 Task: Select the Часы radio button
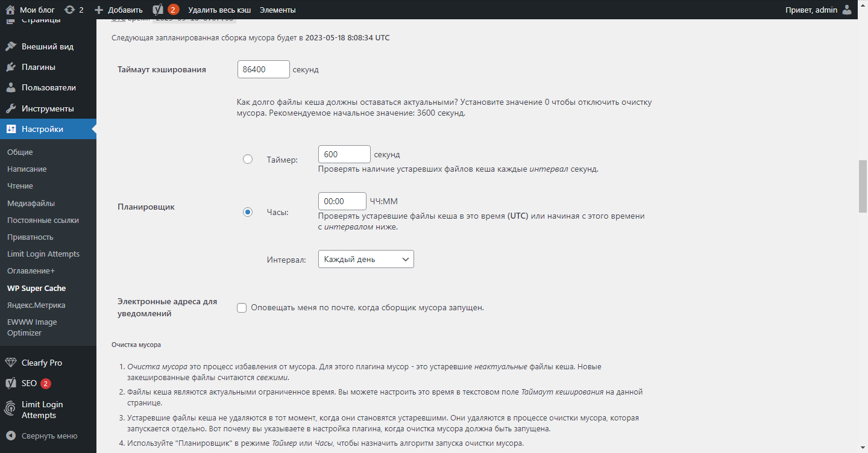pos(248,212)
